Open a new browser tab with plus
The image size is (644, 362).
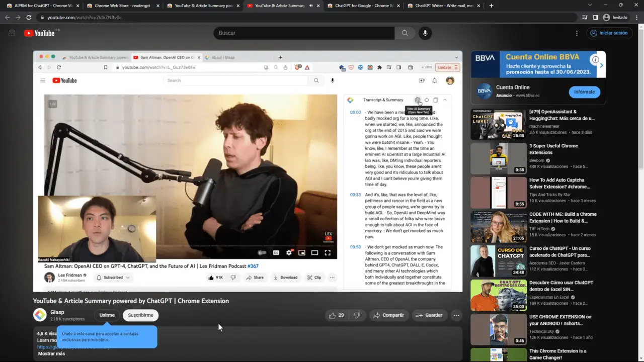coord(492,6)
